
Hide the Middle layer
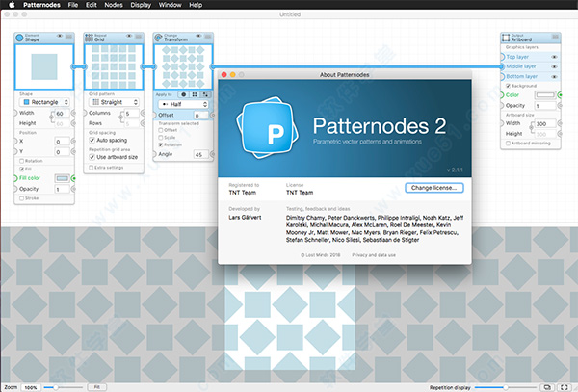tap(554, 66)
